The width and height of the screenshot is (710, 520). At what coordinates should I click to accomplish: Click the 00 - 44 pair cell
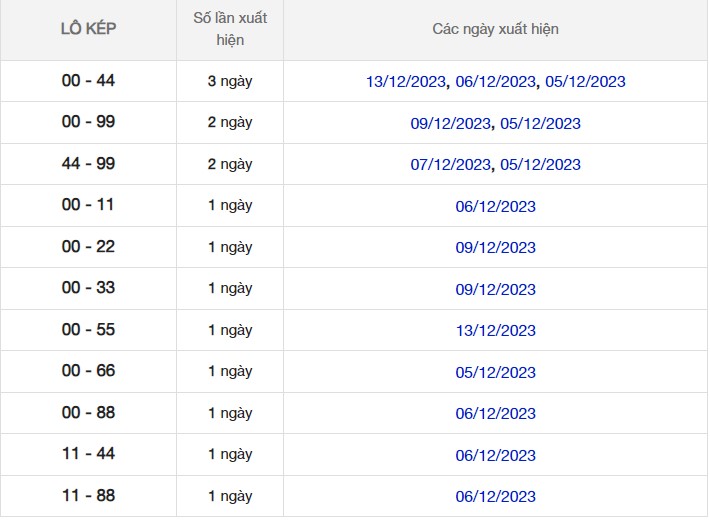pos(88,81)
